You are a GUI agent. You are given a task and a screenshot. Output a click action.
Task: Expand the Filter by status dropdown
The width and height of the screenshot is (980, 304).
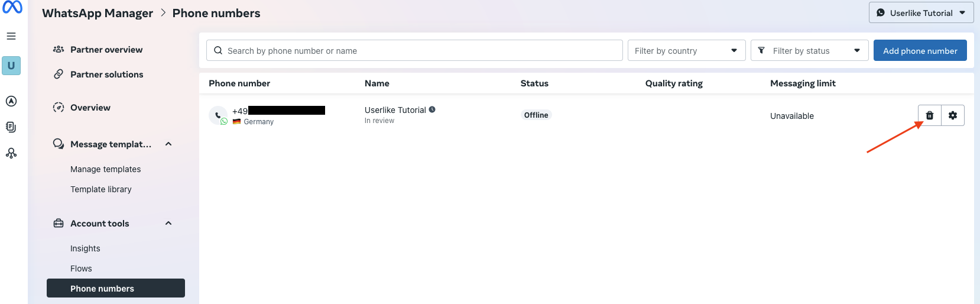(809, 51)
